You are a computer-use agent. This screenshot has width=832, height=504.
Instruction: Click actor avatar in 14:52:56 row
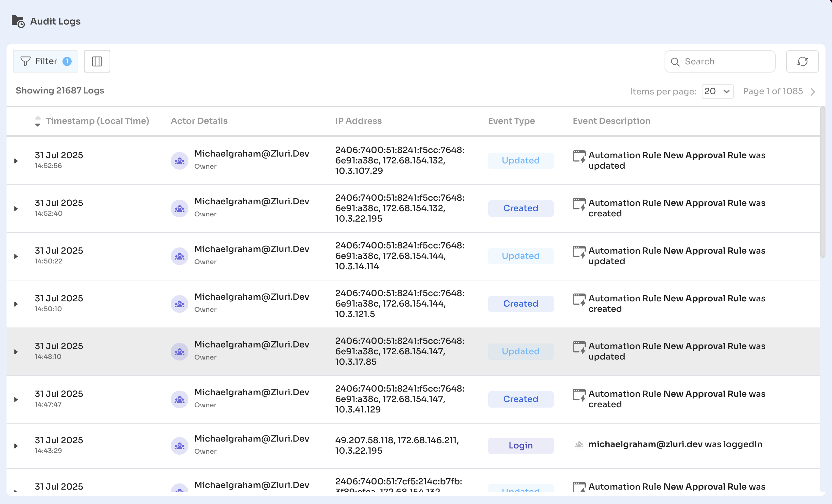click(179, 161)
